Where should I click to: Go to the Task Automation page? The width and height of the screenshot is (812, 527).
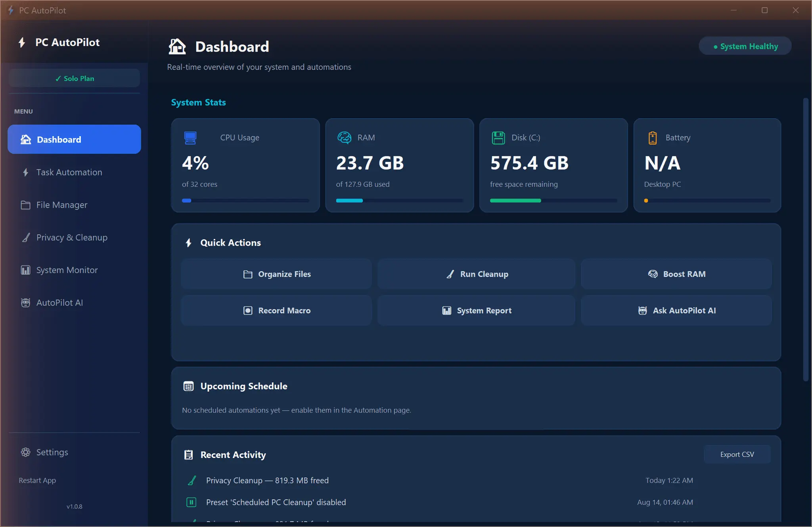click(x=74, y=172)
